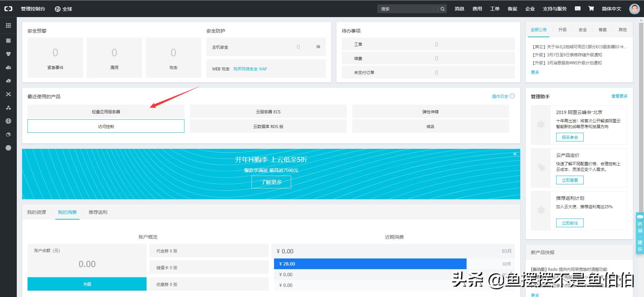The width and height of the screenshot is (644, 297).
Task: Click the globe icon next to 全球
Action: tap(58, 9)
